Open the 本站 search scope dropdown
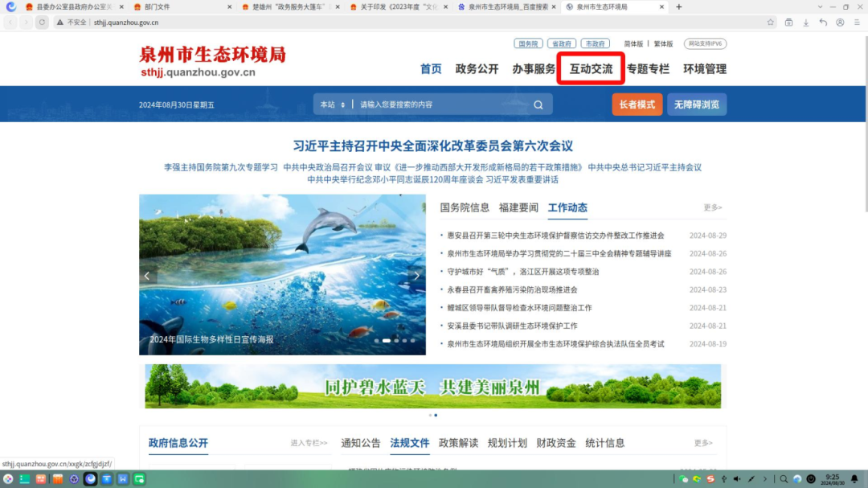This screenshot has width=868, height=488. click(x=332, y=105)
